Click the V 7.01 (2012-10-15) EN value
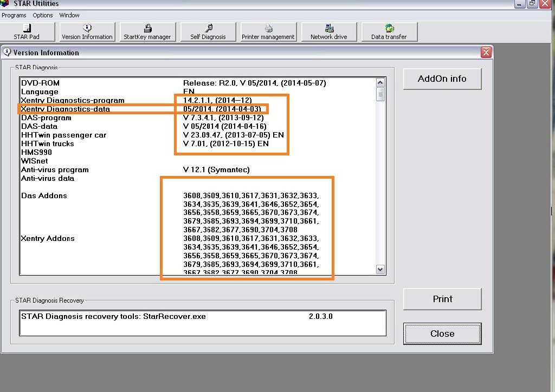Viewport: 555px width, 392px height. click(x=226, y=143)
